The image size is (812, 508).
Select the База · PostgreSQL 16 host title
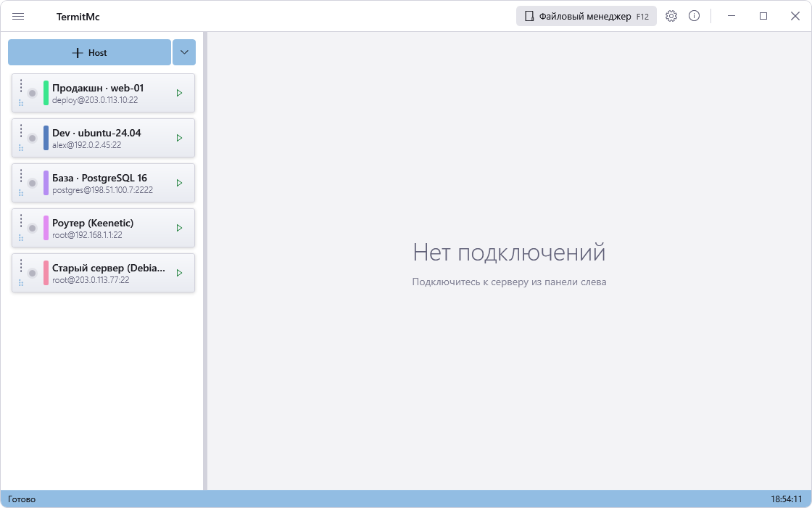[99, 179]
